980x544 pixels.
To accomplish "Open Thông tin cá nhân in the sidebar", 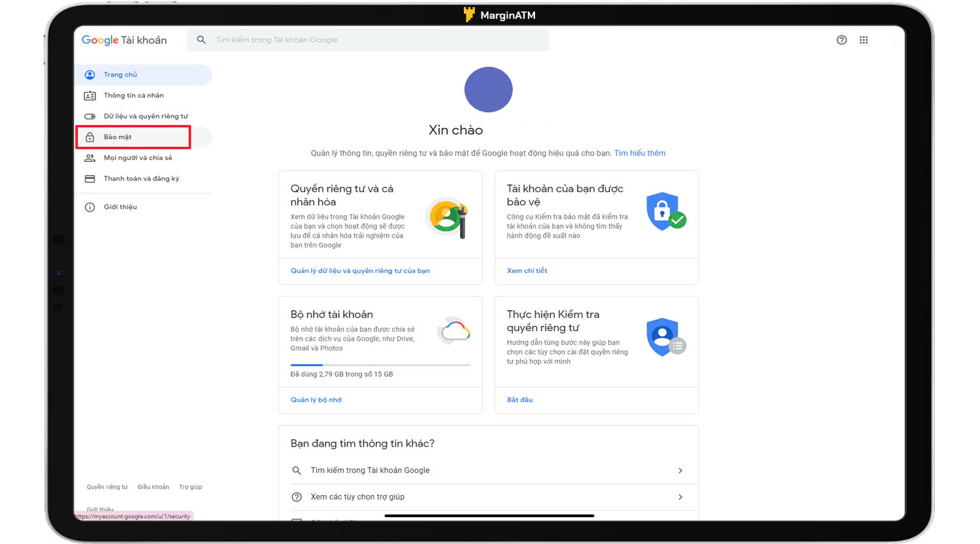I will click(x=143, y=95).
